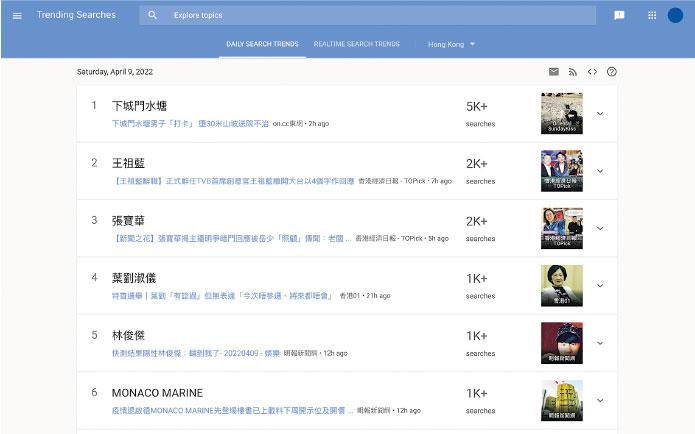Open the 葉劉淑儀 news thumbnail
Screen dimensions: 695x434
[x=562, y=285]
